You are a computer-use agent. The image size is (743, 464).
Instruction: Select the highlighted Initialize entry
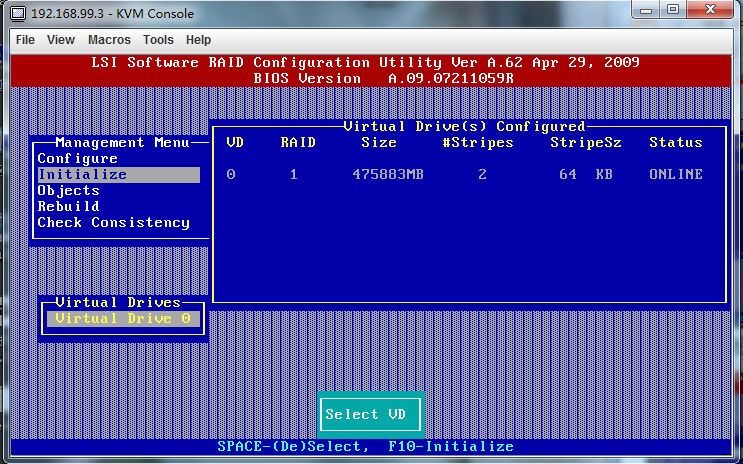click(x=119, y=174)
